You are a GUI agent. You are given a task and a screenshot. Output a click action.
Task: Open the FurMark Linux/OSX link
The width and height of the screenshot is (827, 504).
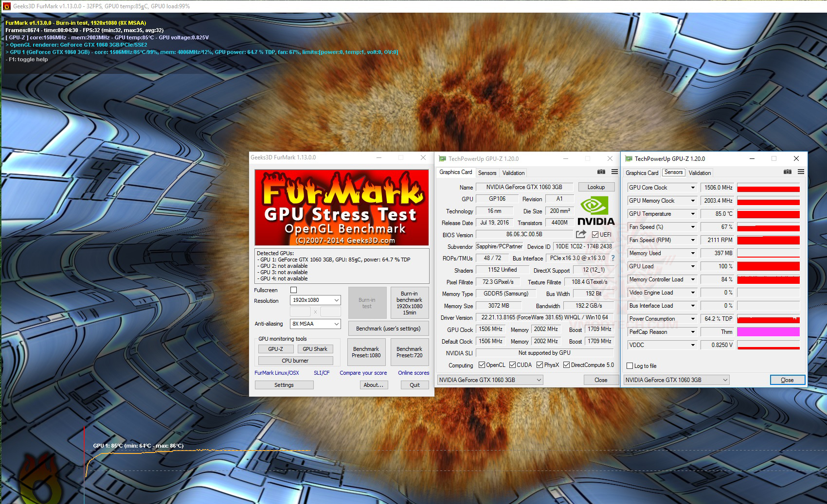(x=277, y=373)
